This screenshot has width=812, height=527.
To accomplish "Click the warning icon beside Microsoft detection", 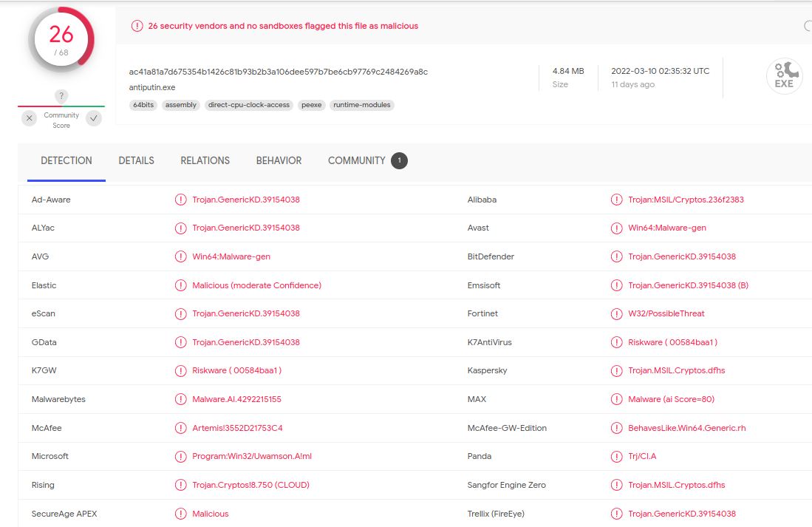I will (x=181, y=457).
